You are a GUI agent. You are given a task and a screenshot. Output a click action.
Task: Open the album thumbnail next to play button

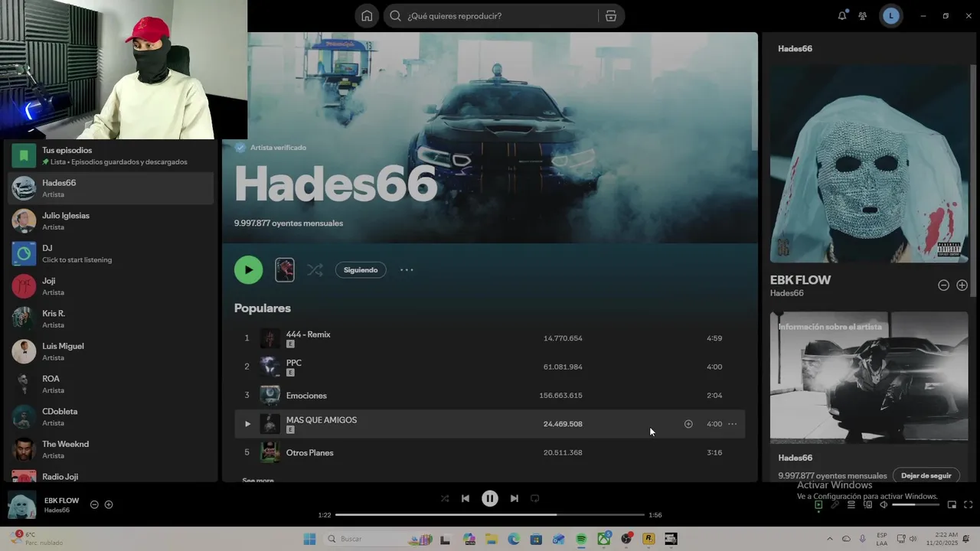pos(285,269)
